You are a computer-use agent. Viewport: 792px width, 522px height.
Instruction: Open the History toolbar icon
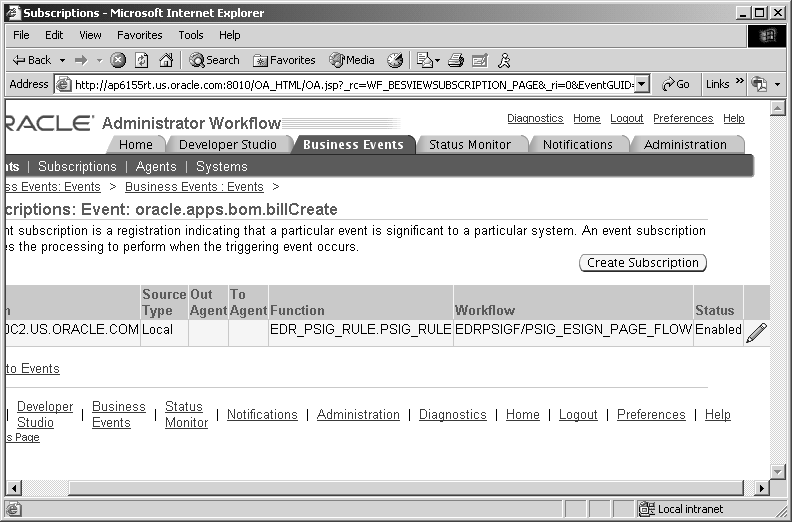(395, 60)
